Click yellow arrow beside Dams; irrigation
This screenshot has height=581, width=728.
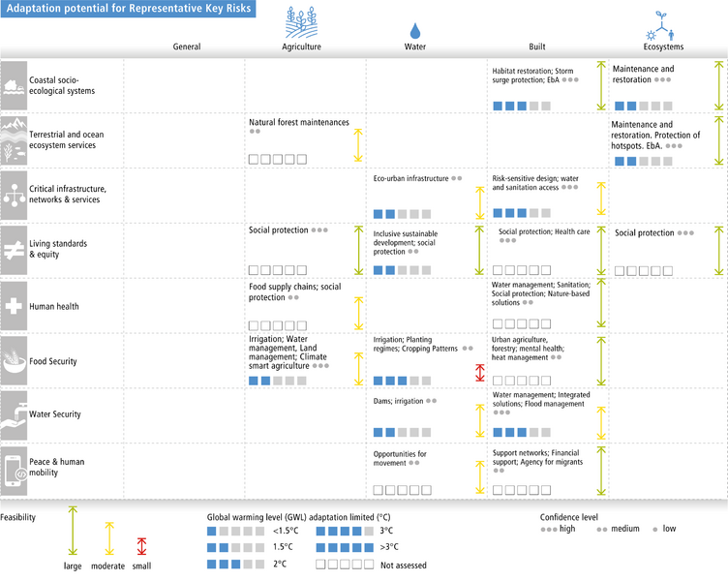pos(479,421)
